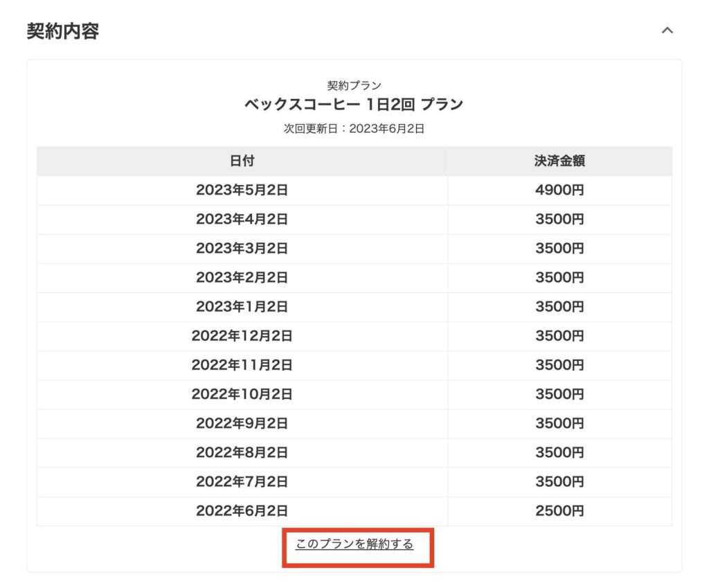The image size is (709, 588).
Task: Select the 2023年4月2日 date cell
Action: click(x=242, y=220)
